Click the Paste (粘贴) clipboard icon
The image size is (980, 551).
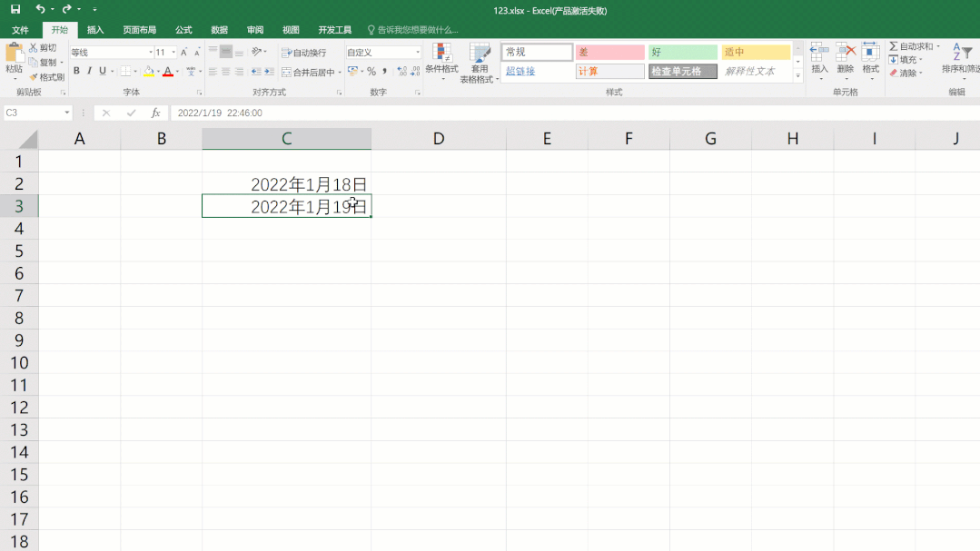[x=14, y=54]
